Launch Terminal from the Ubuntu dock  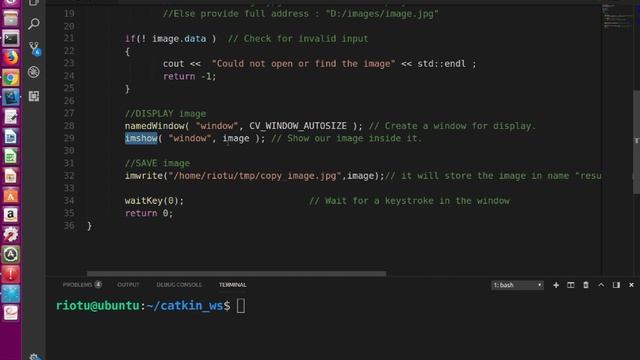coord(11,38)
